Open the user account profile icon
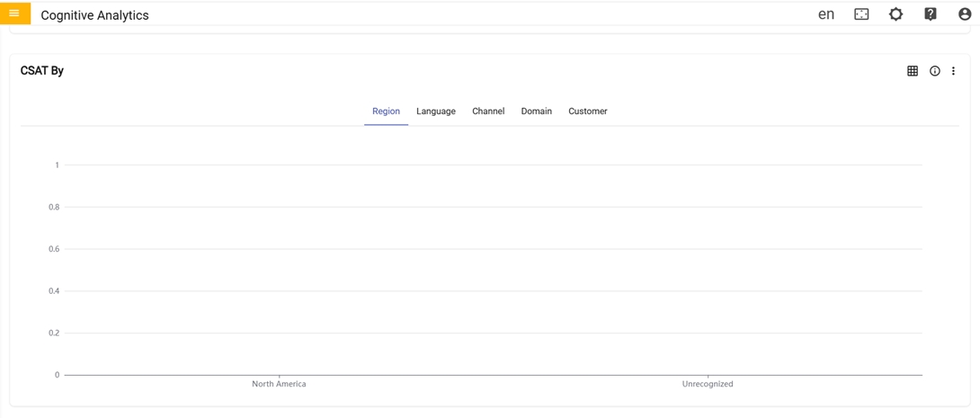 point(965,14)
